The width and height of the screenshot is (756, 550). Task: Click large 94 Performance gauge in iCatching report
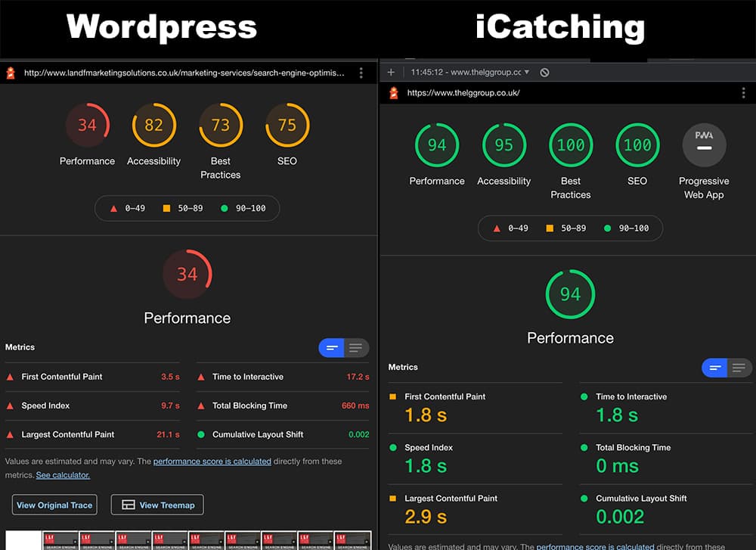(x=570, y=294)
